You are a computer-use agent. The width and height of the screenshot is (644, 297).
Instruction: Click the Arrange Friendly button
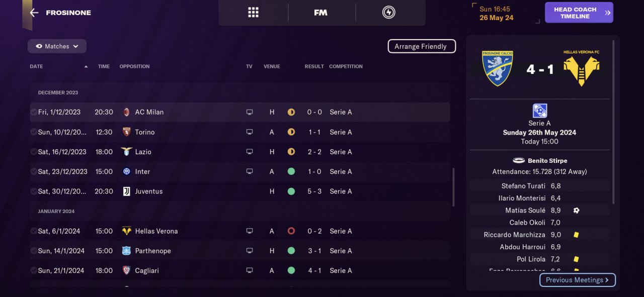(421, 46)
